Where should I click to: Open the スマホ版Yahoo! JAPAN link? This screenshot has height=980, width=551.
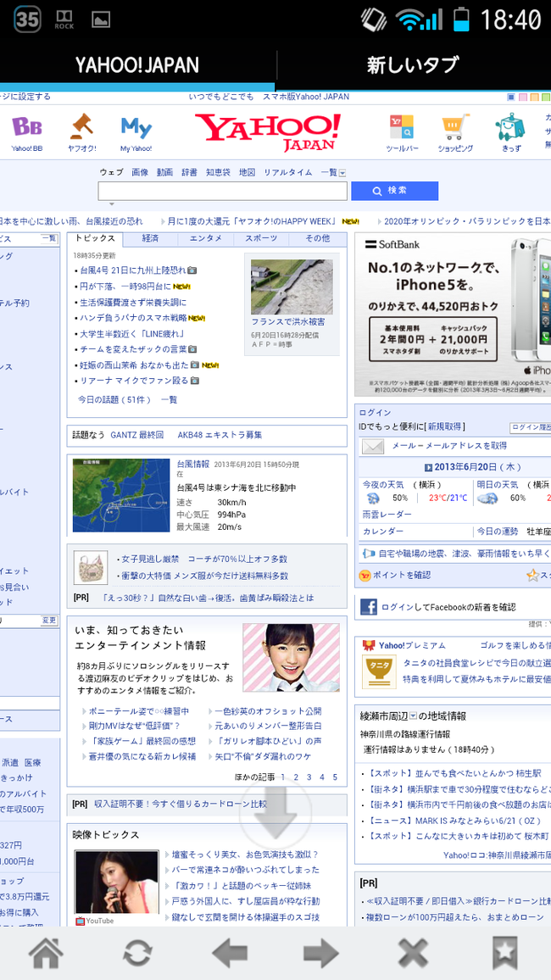point(305,97)
